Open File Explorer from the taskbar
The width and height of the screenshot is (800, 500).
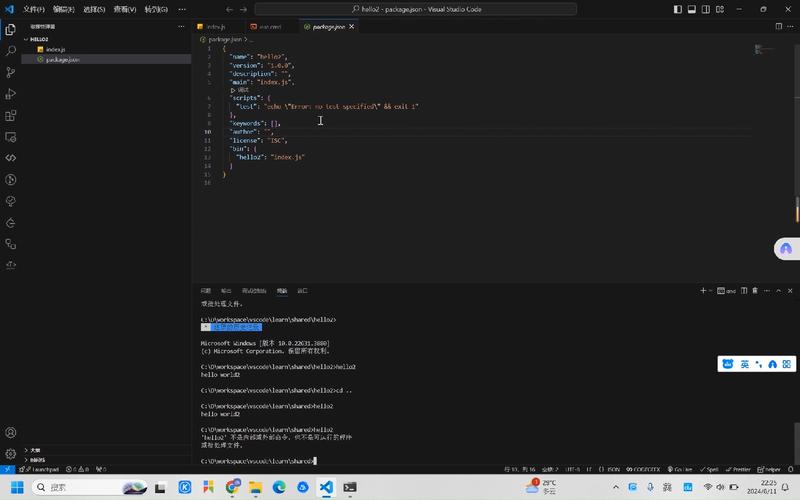[255, 487]
